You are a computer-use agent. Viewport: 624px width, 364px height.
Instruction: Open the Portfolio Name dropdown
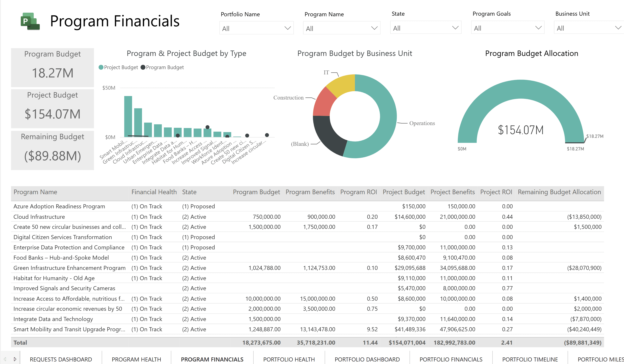[x=256, y=28]
